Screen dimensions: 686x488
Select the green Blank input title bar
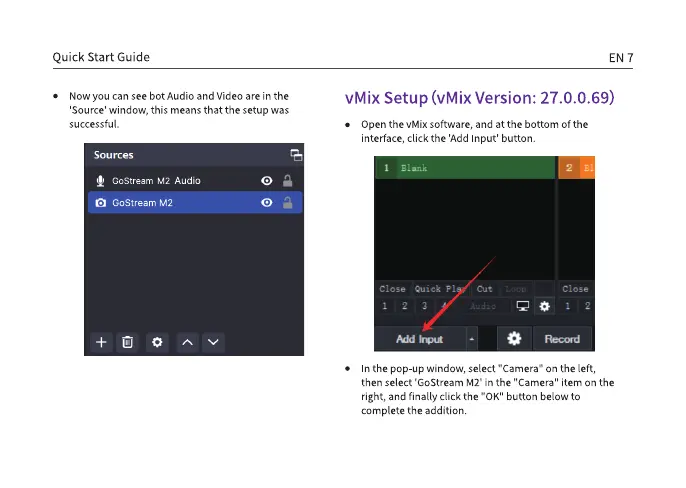(465, 168)
